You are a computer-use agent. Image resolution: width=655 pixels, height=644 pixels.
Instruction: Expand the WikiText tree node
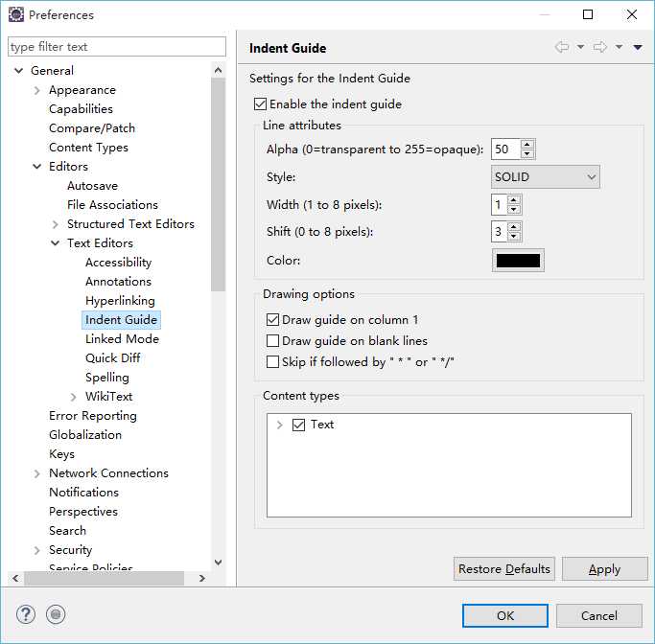(74, 397)
